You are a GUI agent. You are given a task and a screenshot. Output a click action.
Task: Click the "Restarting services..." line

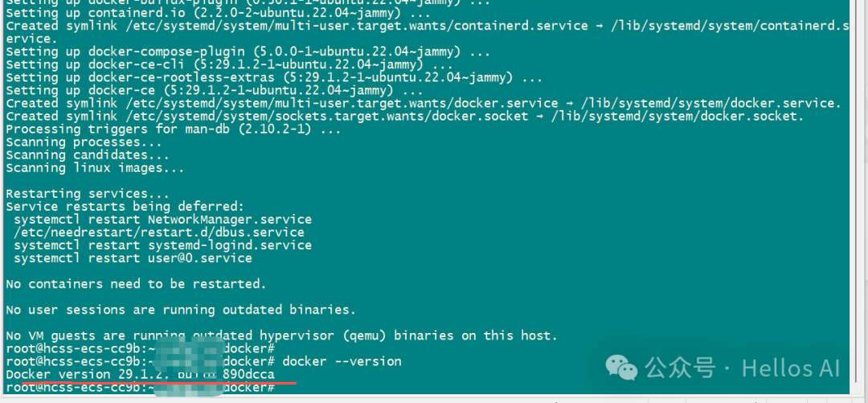click(x=88, y=193)
